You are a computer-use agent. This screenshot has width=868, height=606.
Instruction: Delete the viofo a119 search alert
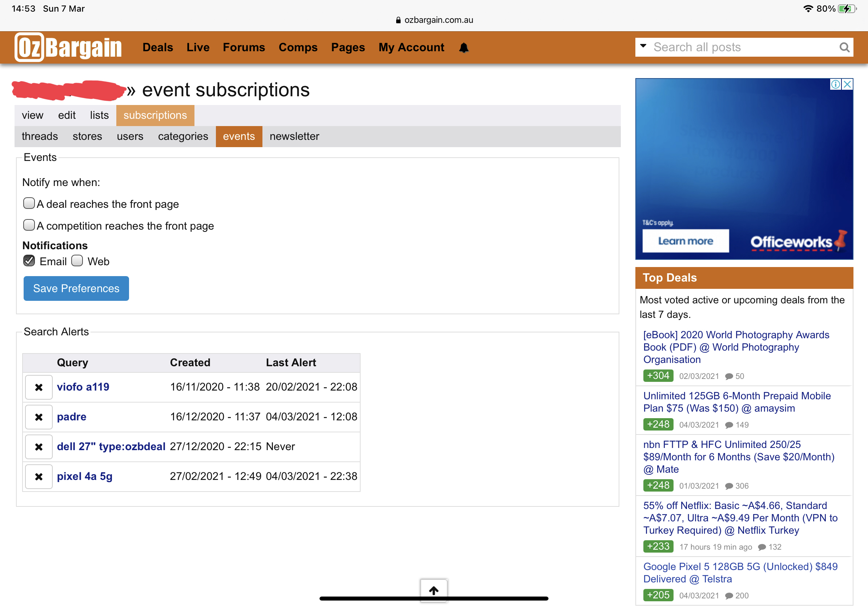39,387
